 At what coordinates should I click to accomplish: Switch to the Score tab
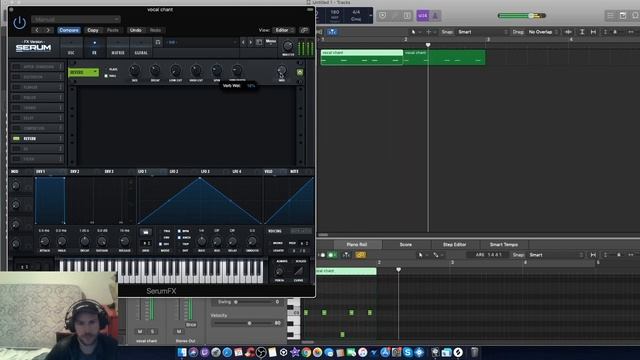point(405,244)
